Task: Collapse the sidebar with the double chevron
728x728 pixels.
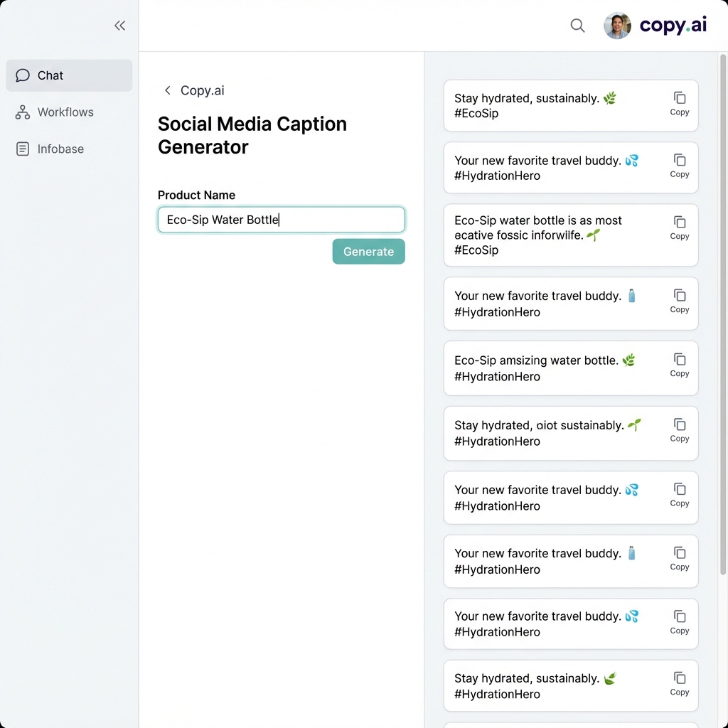Action: pos(119,26)
